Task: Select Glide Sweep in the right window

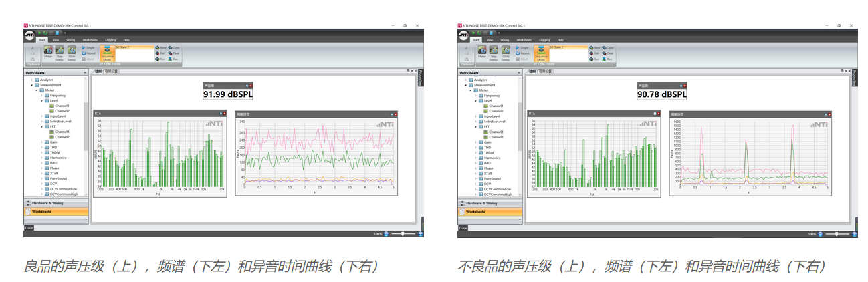Action: [506, 52]
